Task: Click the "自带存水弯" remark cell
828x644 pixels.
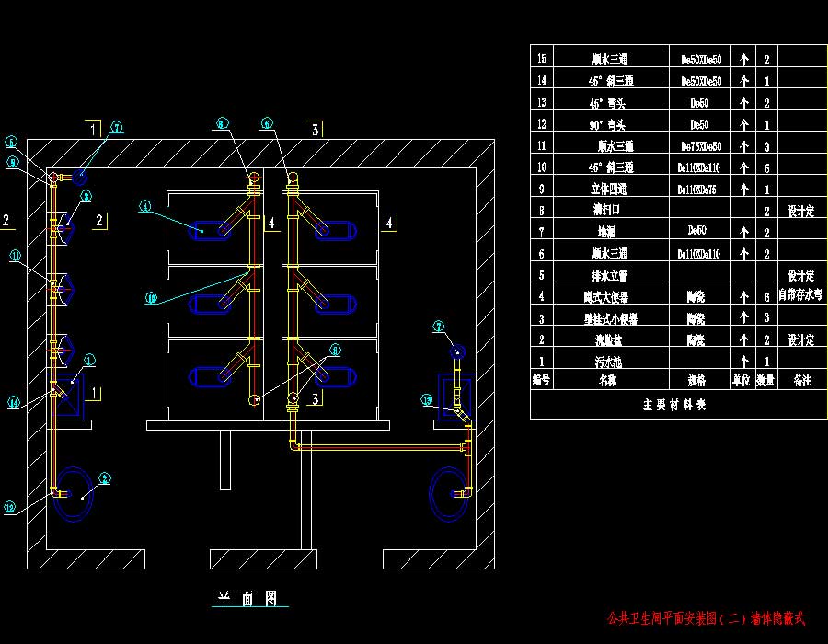Action: tap(800, 294)
